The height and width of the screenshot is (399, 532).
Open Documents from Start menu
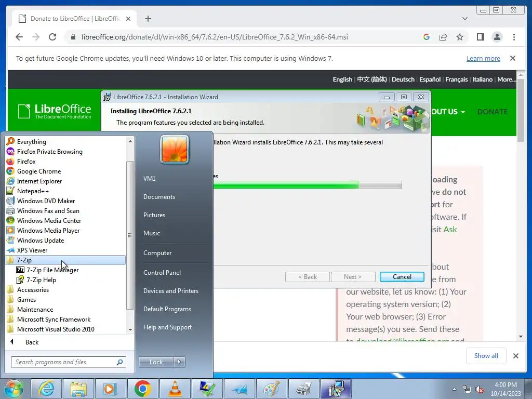pyautogui.click(x=159, y=197)
